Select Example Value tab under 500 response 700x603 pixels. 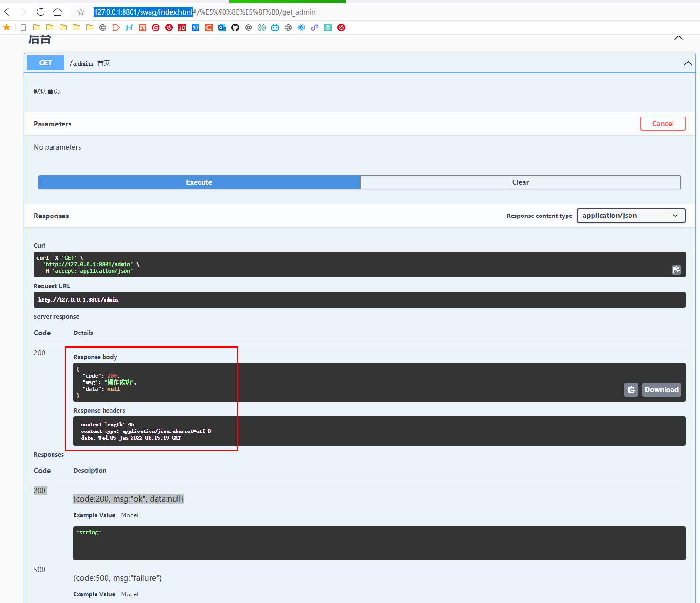coord(94,594)
